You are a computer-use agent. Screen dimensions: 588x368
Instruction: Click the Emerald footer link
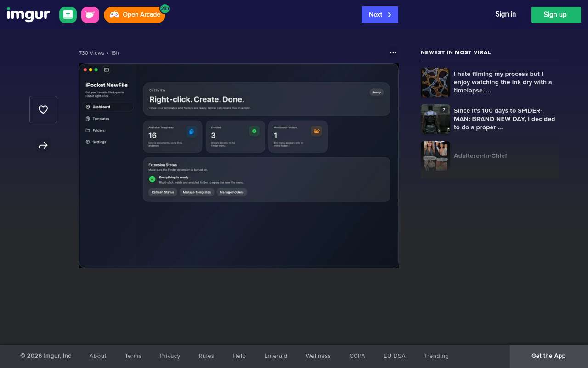point(276,356)
